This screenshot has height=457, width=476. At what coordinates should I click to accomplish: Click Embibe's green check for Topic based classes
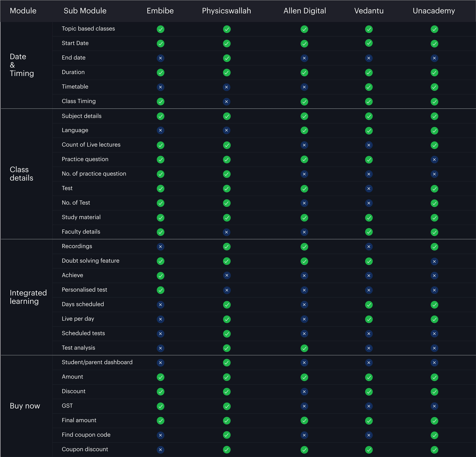(x=161, y=29)
